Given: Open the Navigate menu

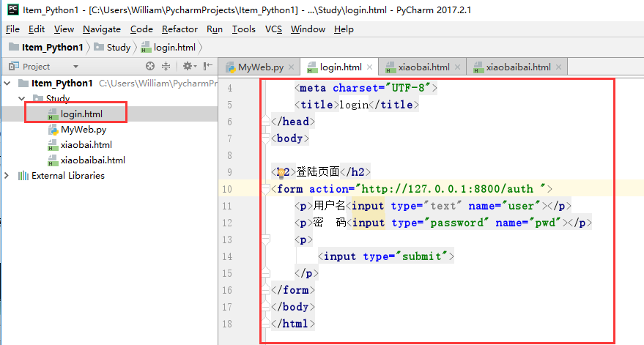Looking at the screenshot, I should [x=102, y=29].
